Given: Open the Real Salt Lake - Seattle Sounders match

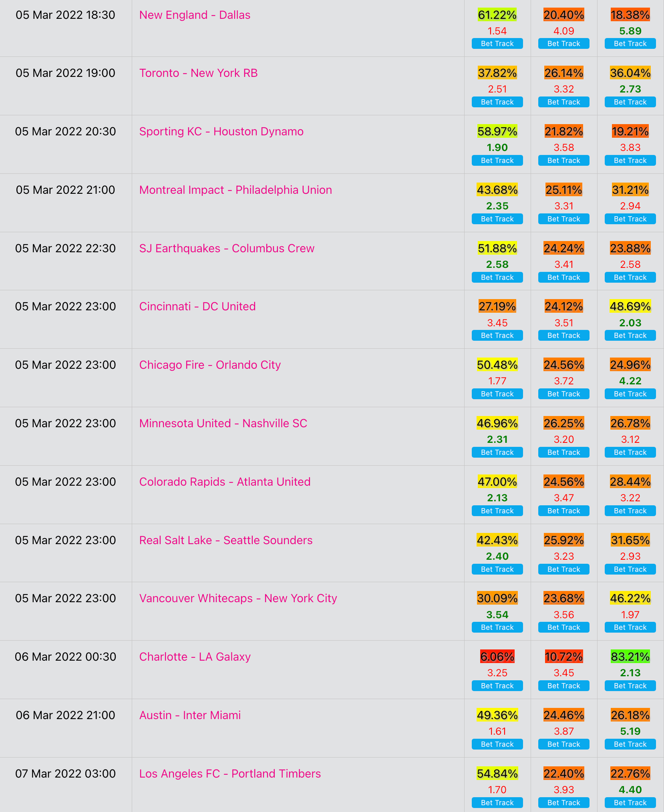Looking at the screenshot, I should [226, 541].
